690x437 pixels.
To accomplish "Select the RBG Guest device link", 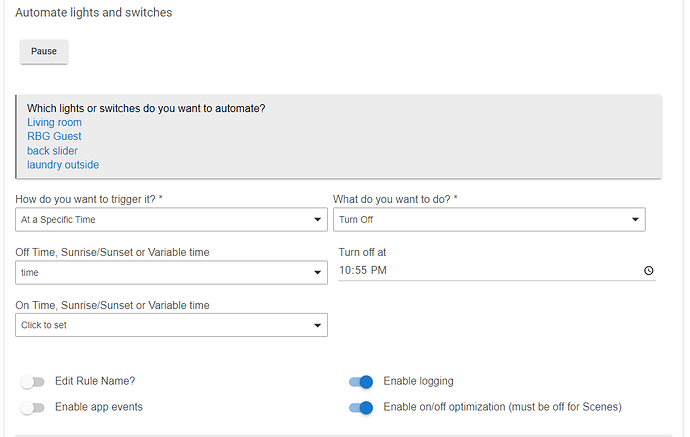I will 54,136.
